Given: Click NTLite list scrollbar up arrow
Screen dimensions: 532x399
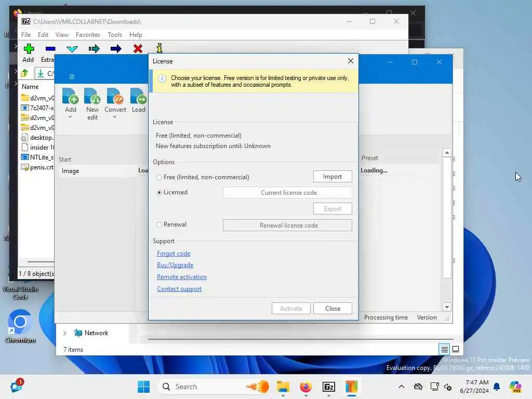Looking at the screenshot, I should pos(447,153).
